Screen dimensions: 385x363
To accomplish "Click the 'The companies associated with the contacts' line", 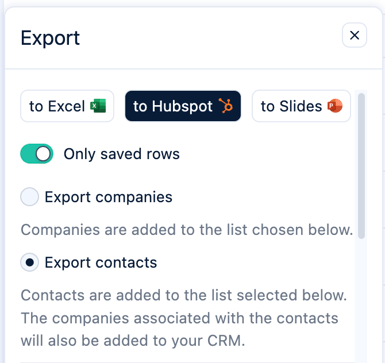I will pyautogui.click(x=179, y=318).
